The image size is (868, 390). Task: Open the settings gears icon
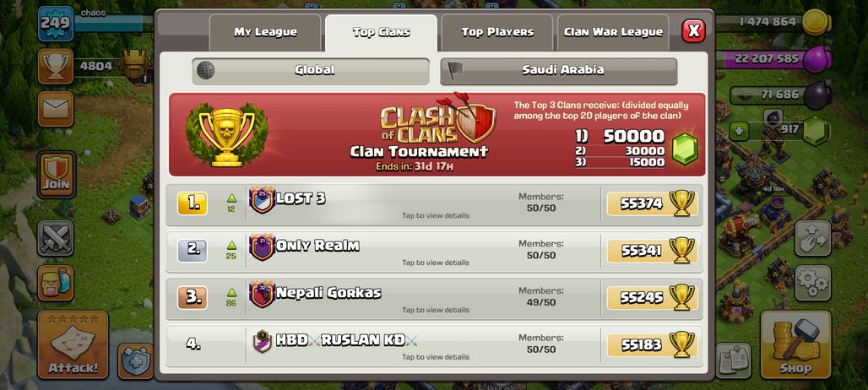(812, 284)
